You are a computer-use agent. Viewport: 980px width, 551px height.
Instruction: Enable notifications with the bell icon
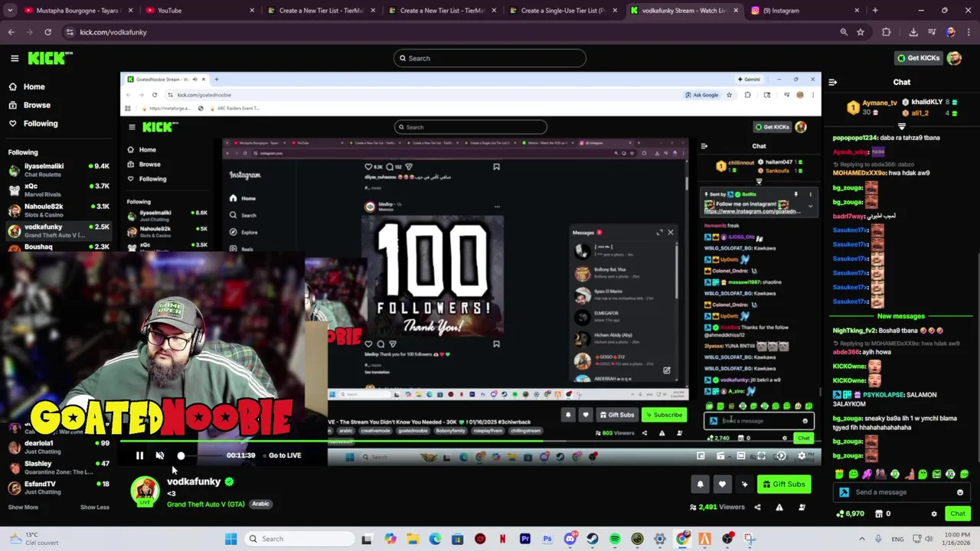tap(700, 484)
